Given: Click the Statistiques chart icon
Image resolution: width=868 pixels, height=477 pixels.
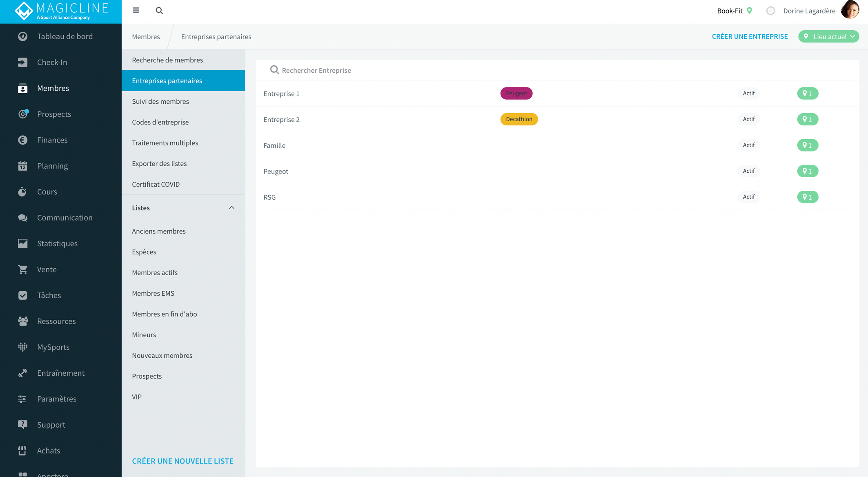Looking at the screenshot, I should [x=23, y=243].
